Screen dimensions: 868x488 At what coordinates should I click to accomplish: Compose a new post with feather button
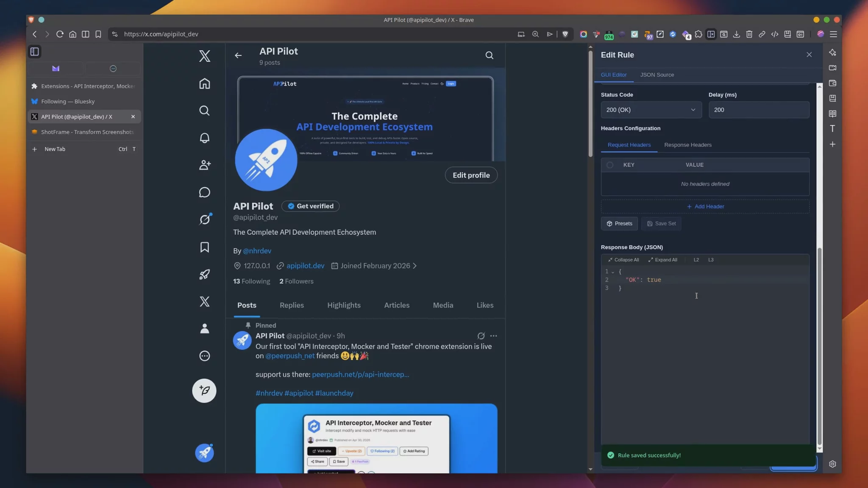(204, 391)
